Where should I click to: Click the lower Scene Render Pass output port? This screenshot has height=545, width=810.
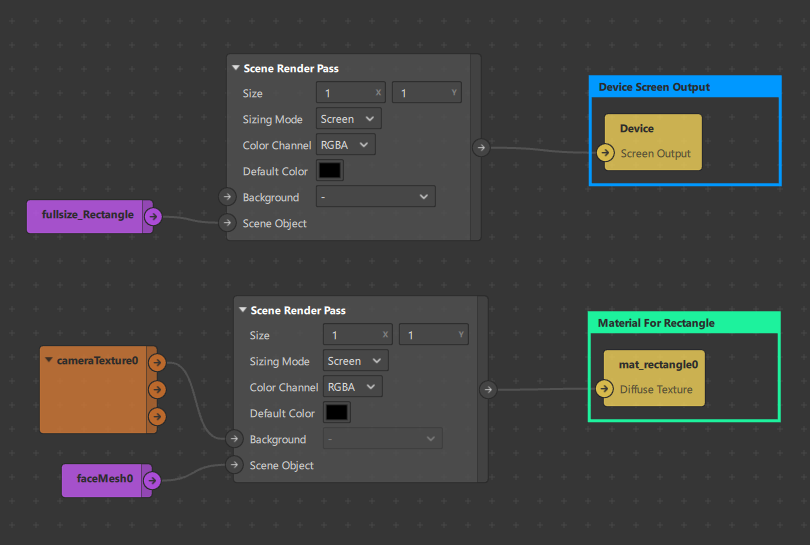pos(488,390)
